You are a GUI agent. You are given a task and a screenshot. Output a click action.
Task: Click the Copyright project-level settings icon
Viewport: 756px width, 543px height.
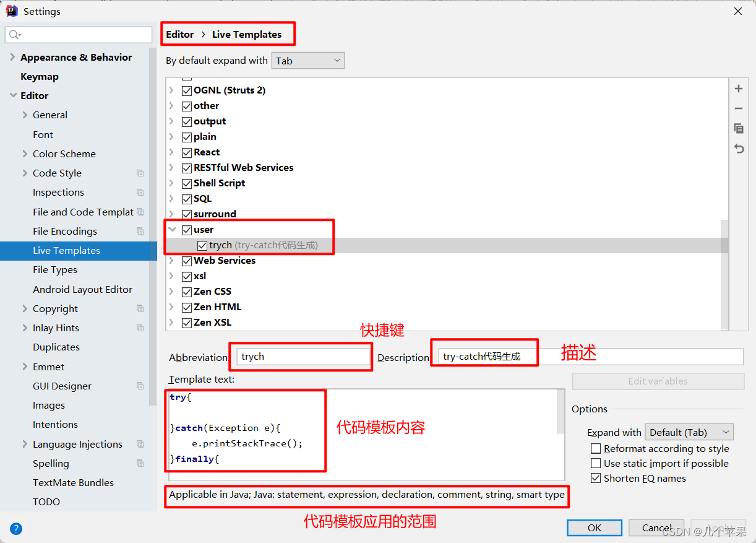tap(140, 308)
